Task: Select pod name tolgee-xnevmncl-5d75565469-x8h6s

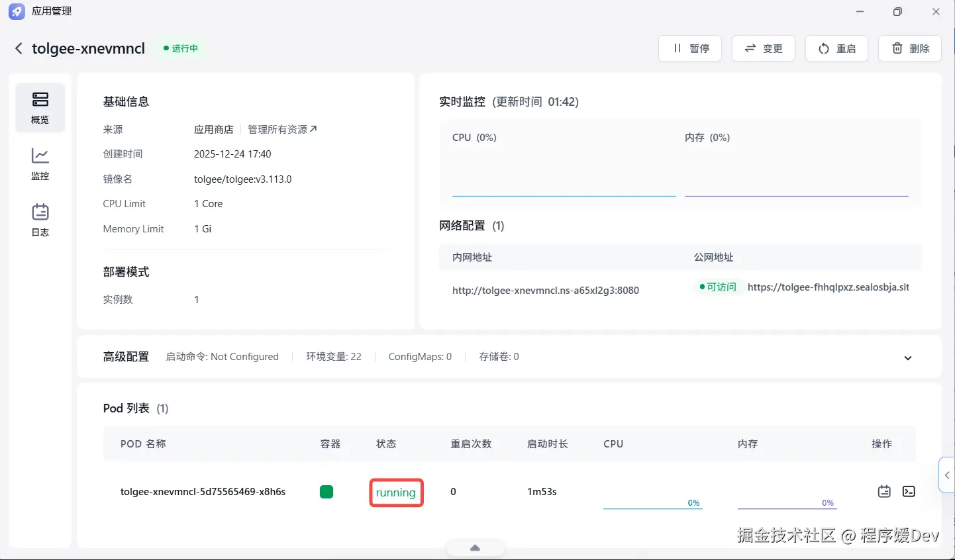Action: (203, 492)
